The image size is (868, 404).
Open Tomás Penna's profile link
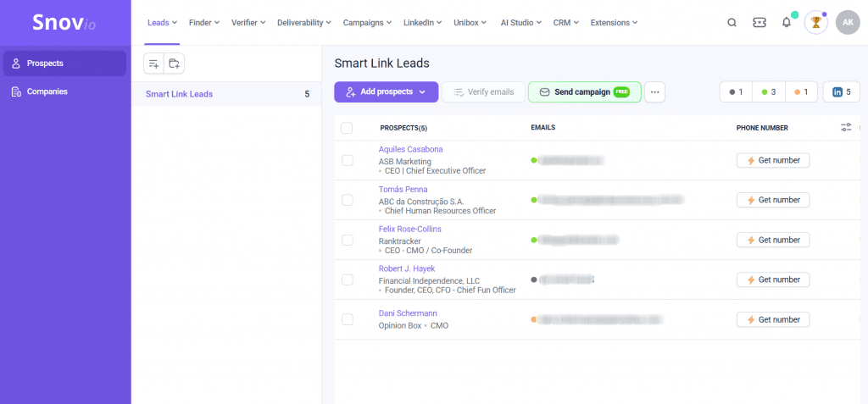point(403,189)
